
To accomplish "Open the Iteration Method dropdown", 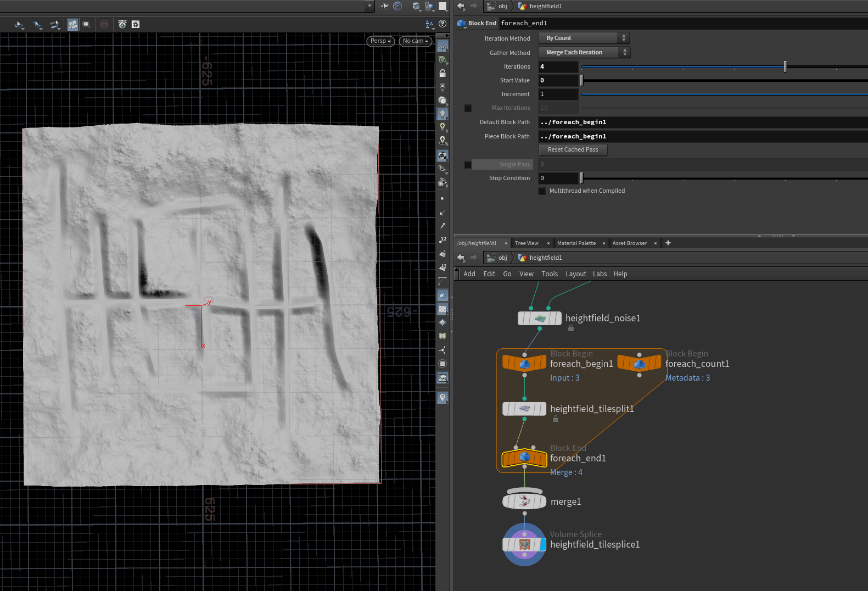I will [584, 38].
